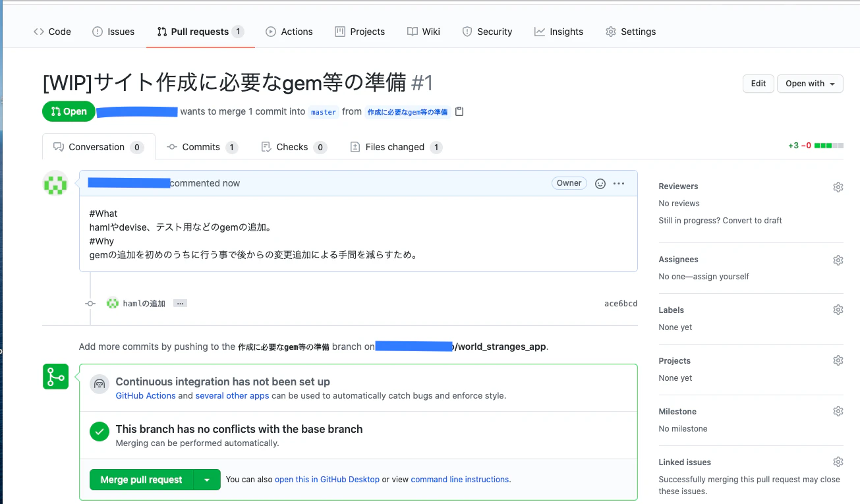Click the Conversation tab

(99, 147)
